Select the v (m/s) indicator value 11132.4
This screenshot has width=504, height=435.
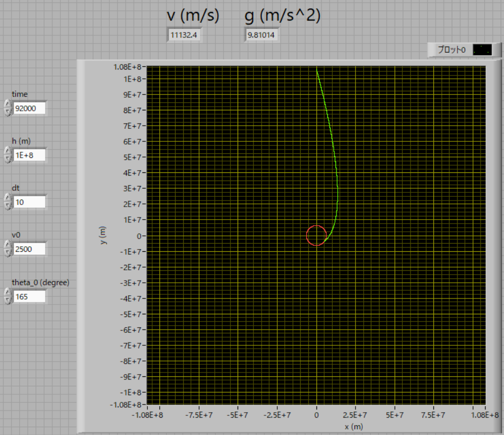pos(184,35)
